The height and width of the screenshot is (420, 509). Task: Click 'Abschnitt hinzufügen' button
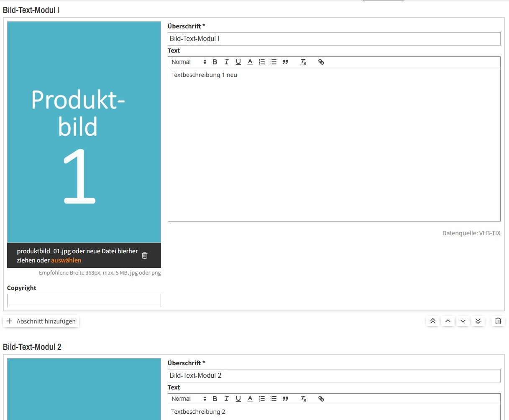pos(41,321)
